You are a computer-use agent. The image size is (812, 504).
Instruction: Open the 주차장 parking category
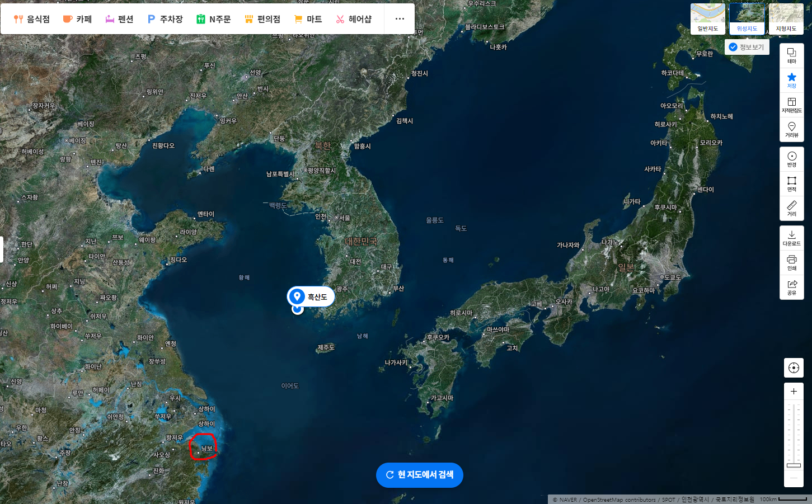[165, 19]
